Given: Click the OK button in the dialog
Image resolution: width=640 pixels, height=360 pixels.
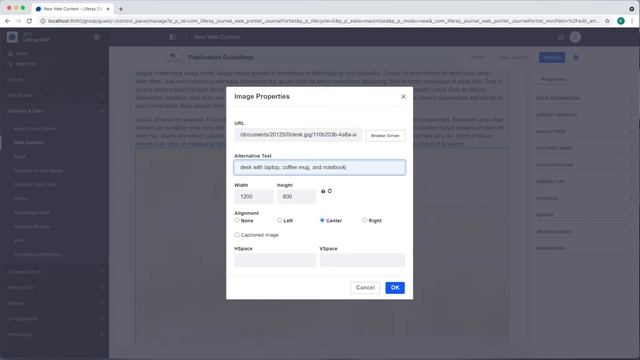Looking at the screenshot, I should pyautogui.click(x=395, y=288).
